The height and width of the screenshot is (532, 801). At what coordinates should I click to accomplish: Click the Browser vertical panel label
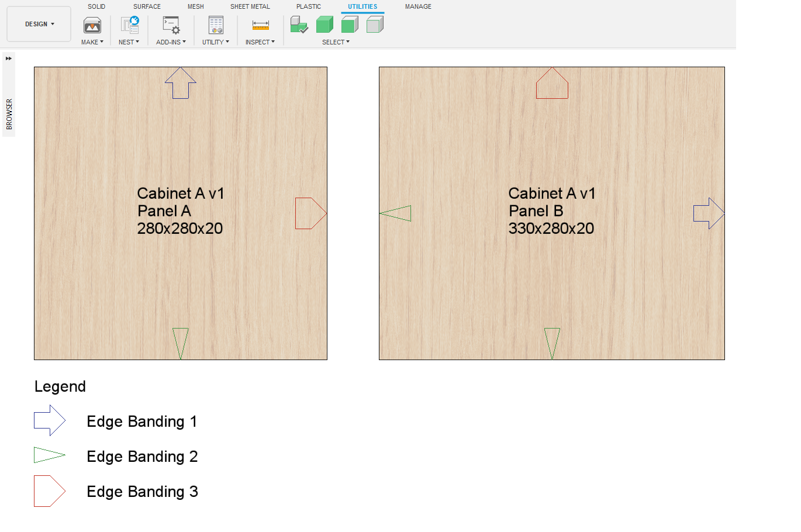9,114
